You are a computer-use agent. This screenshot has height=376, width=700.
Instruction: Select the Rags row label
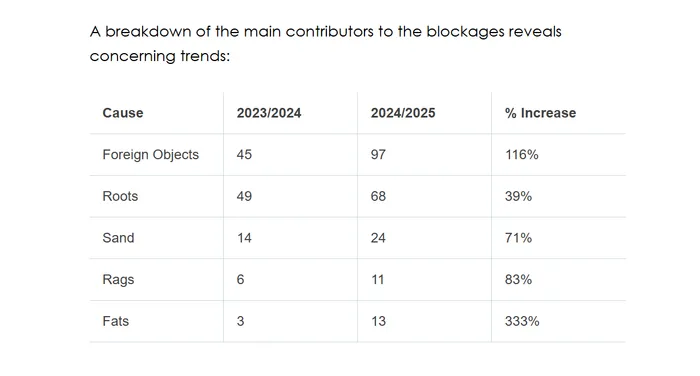(x=118, y=280)
